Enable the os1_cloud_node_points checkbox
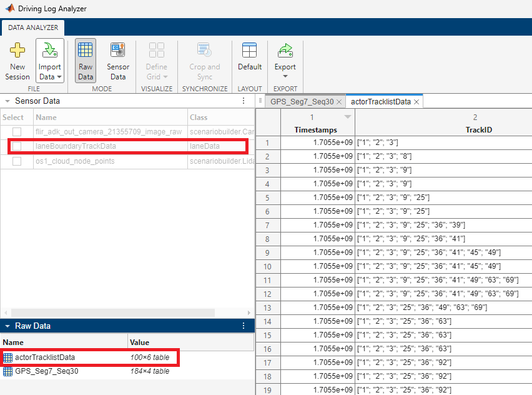Image resolution: width=532 pixels, height=395 pixels. [16, 161]
